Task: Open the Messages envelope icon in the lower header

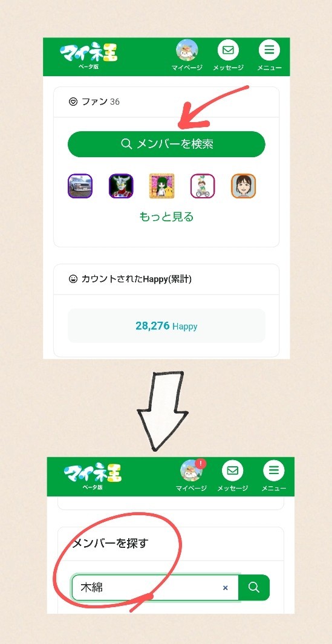Action: (x=233, y=470)
